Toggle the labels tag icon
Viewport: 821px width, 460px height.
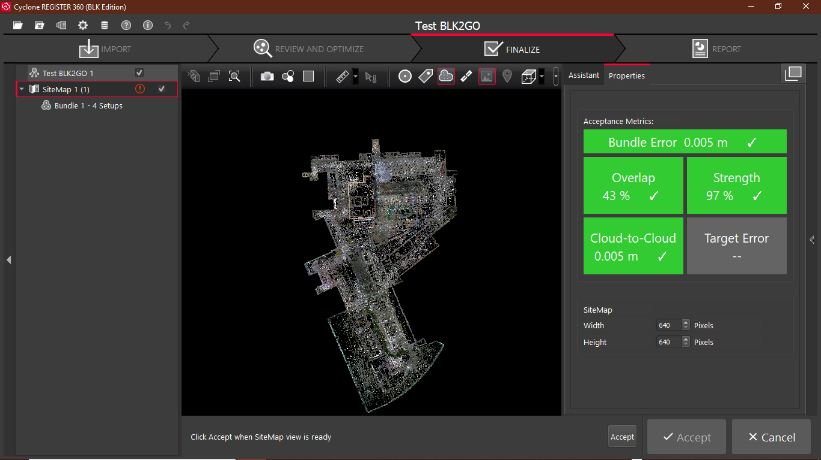[x=425, y=76]
